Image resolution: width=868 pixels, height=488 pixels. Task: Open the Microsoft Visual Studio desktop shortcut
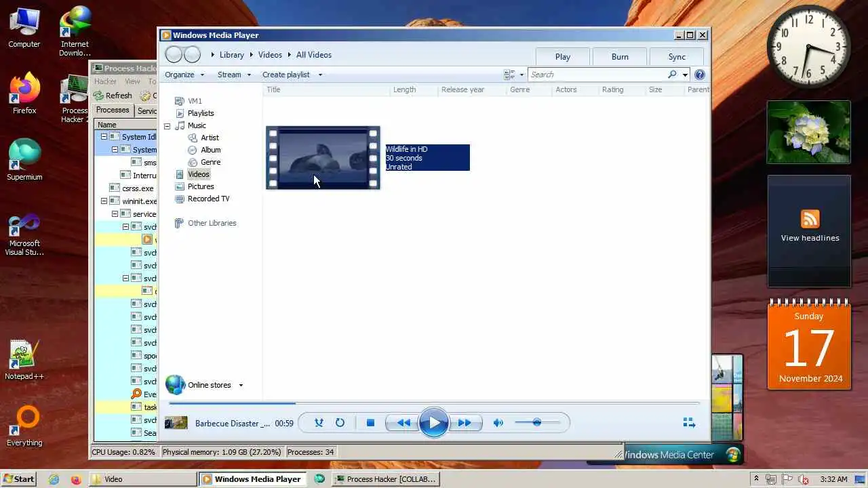tap(24, 235)
